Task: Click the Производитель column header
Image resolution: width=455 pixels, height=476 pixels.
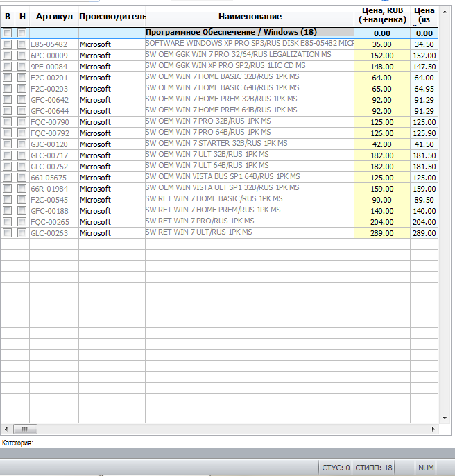Action: (x=112, y=17)
